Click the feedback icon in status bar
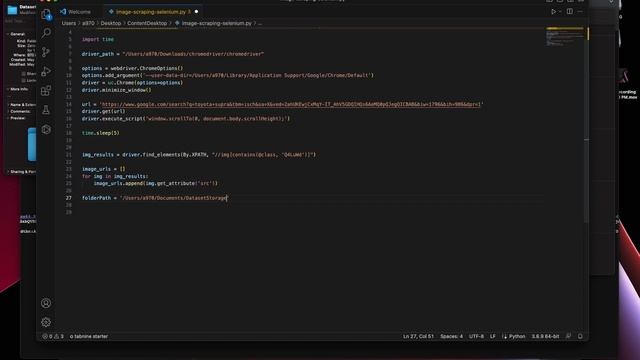640x360 pixels. coord(568,336)
